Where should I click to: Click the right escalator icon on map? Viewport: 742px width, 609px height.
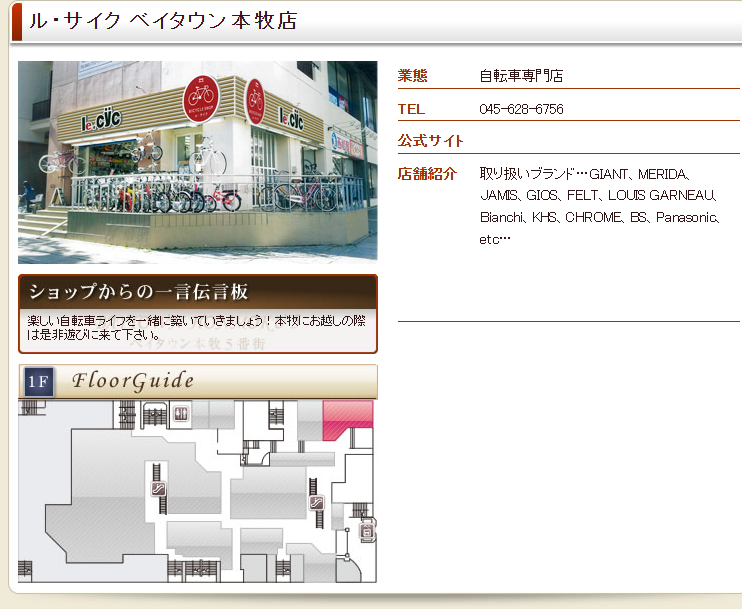tap(317, 503)
